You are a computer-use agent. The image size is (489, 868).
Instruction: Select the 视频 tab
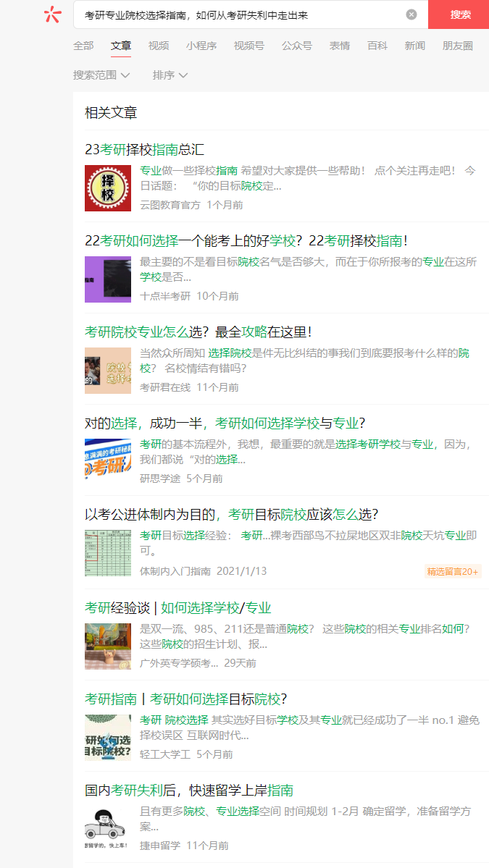click(159, 46)
